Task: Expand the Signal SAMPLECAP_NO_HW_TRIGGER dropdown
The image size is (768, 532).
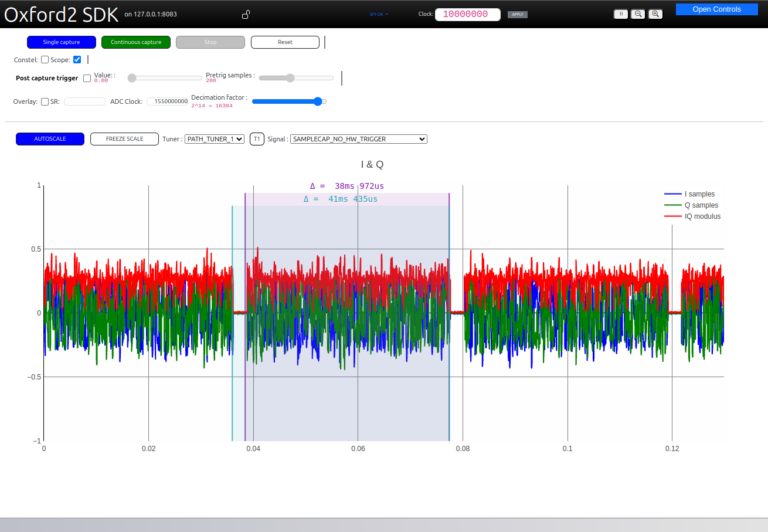Action: 358,139
